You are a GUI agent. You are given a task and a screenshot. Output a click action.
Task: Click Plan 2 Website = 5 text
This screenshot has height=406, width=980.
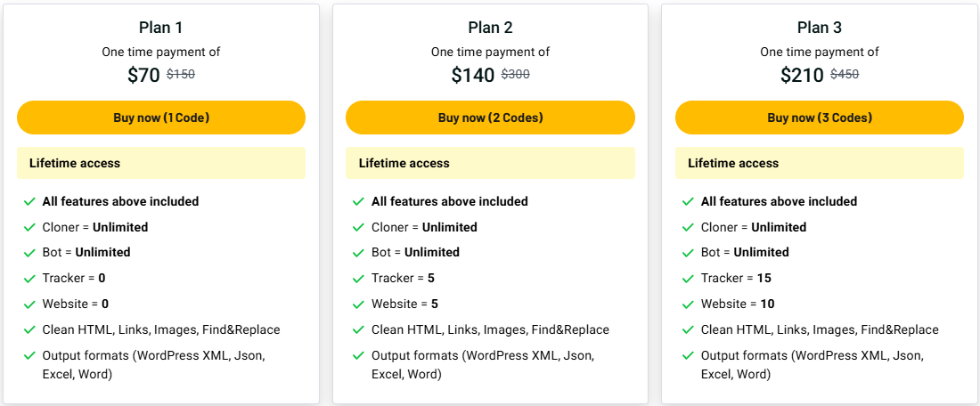405,304
